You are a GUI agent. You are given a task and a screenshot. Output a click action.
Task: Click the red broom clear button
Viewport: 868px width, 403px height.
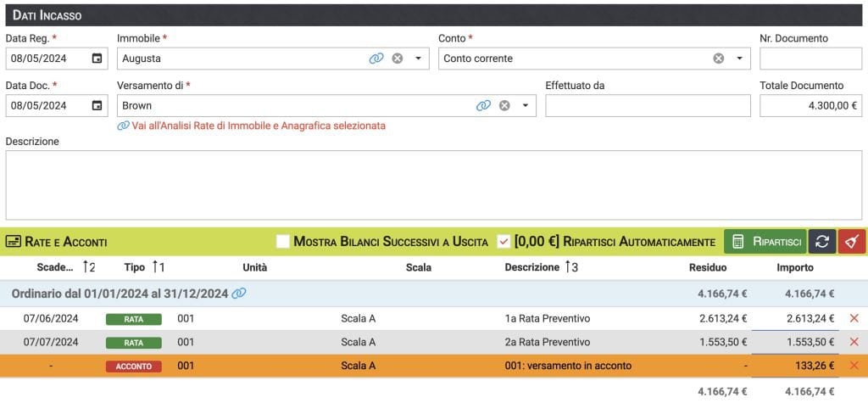851,242
